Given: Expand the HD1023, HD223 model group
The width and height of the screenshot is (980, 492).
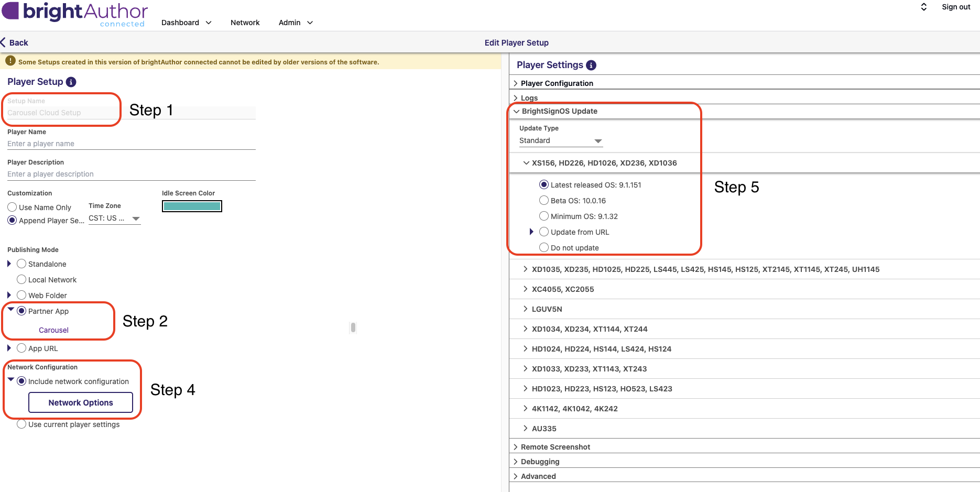Looking at the screenshot, I should tap(744, 389).
